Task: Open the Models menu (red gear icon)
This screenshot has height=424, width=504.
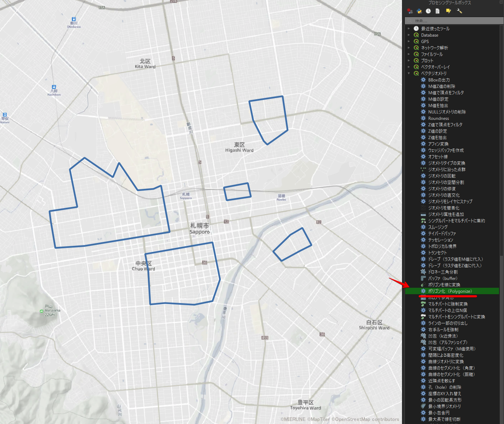Action: [410, 11]
